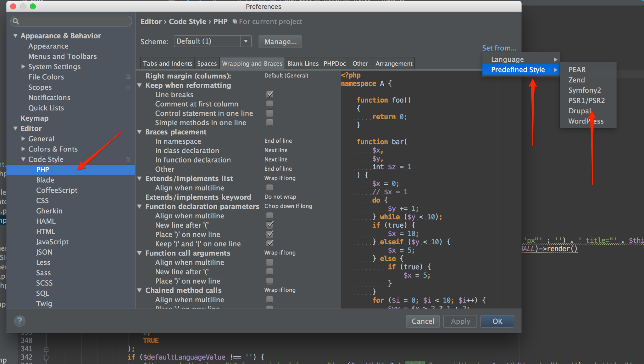Uncheck the Line breaks checkbox
Viewport: 644px width, 364px height.
pos(269,94)
